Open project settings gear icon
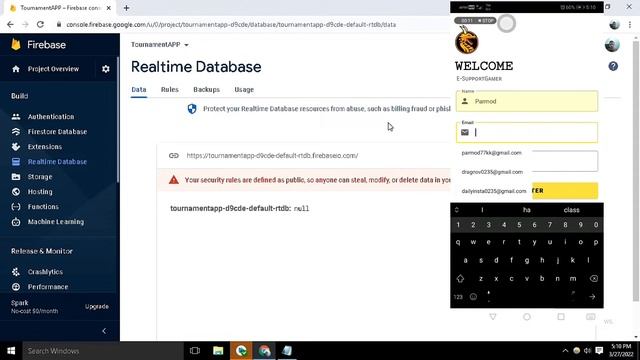Viewport: 640px width, 360px height. pos(106,69)
